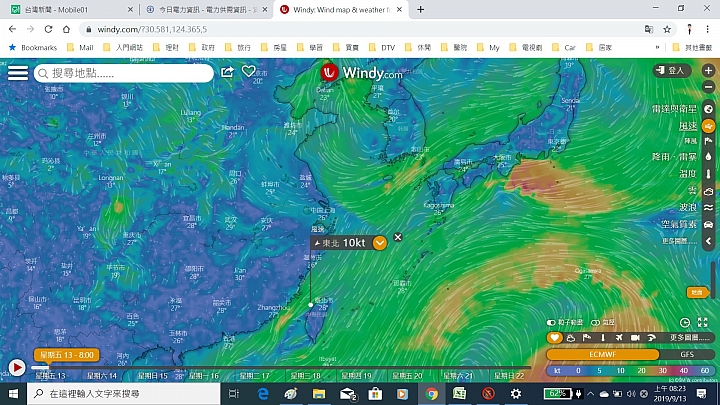Click the wind speed color legend bar
This screenshot has width=720, height=405.
pyautogui.click(x=630, y=371)
